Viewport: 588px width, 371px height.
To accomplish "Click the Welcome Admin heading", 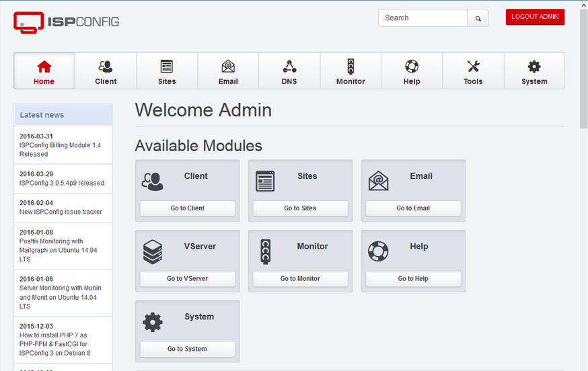I will pos(203,110).
